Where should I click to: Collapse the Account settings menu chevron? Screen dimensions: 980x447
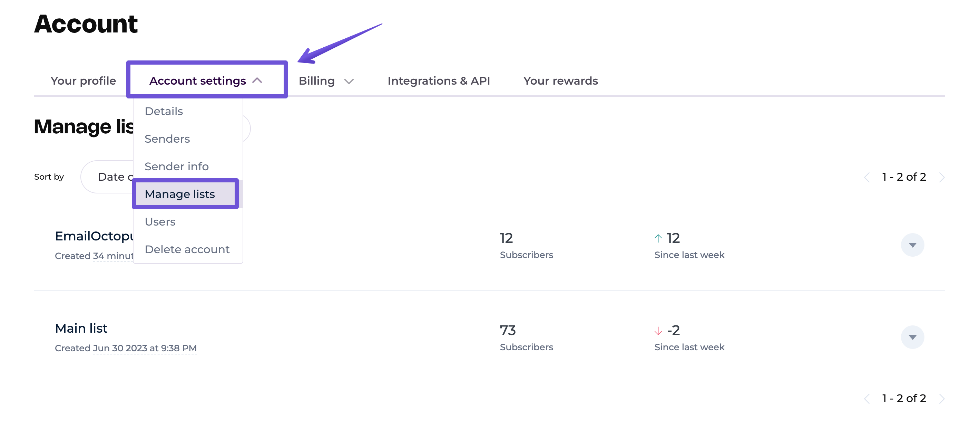(257, 80)
